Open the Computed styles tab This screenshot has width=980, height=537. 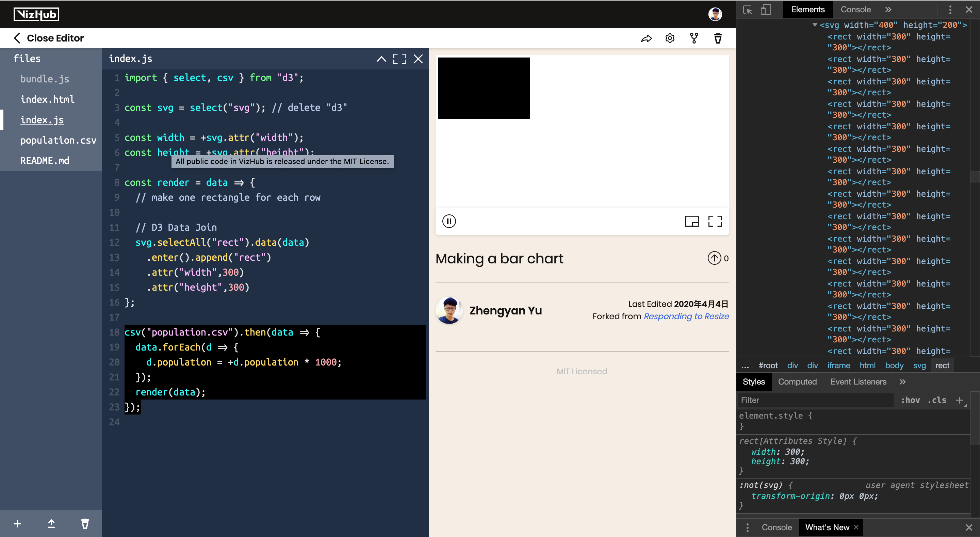pos(797,382)
